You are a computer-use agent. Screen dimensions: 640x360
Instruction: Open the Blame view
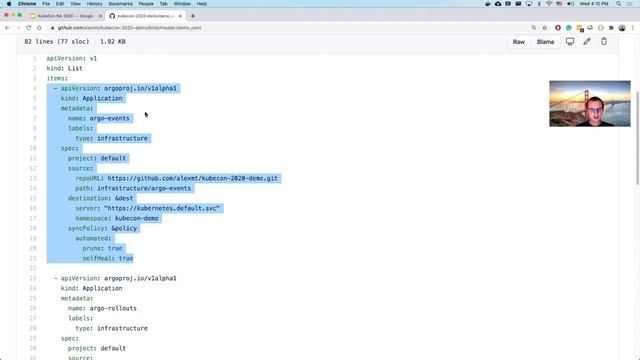[545, 42]
